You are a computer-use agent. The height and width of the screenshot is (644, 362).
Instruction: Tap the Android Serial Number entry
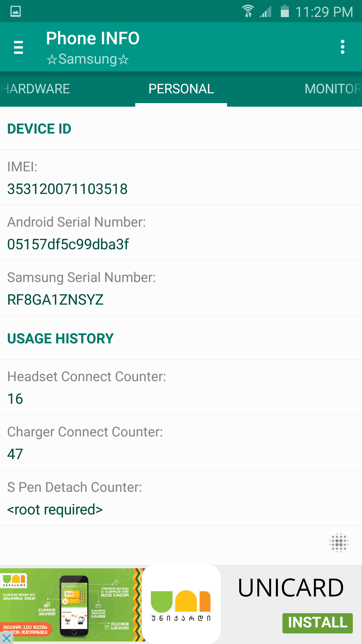click(181, 233)
